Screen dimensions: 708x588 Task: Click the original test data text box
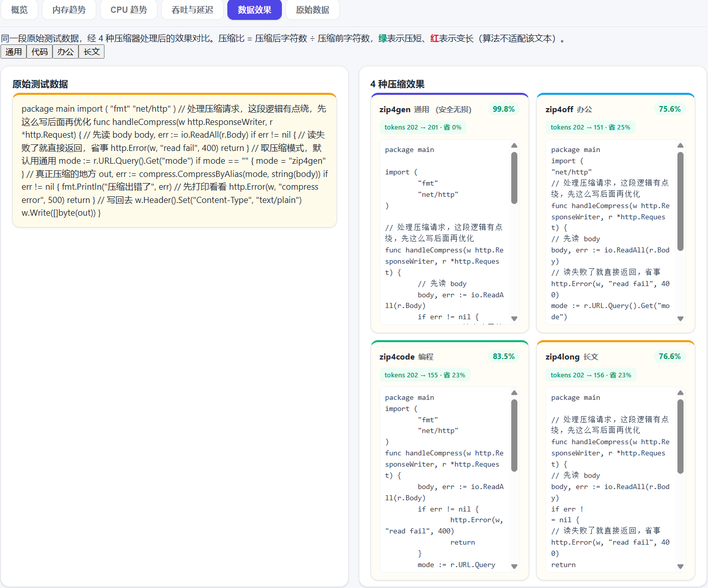click(x=174, y=161)
